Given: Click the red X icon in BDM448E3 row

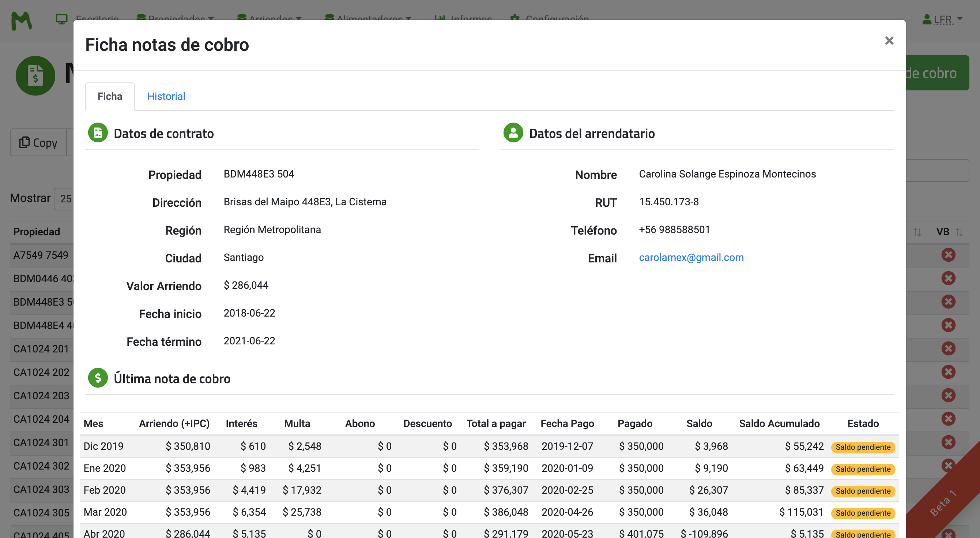Looking at the screenshot, I should (949, 302).
